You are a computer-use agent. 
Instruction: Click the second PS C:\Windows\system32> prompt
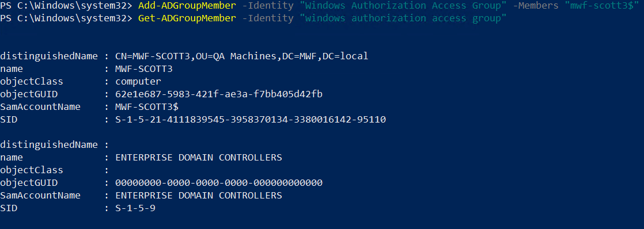(66, 18)
